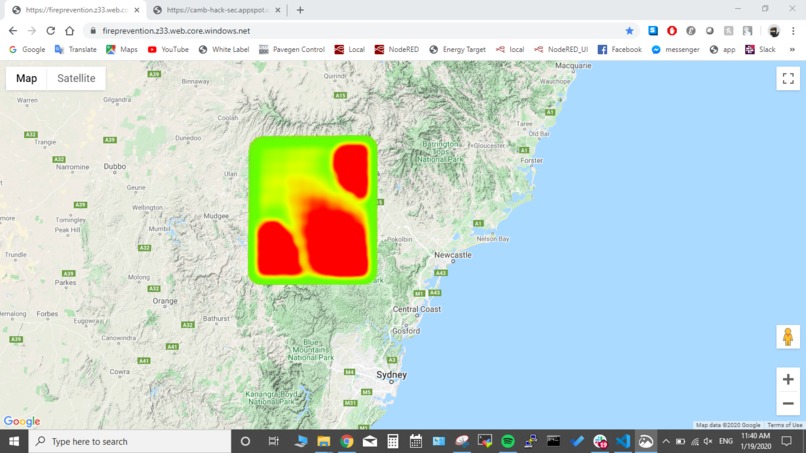Select the Map view type

pyautogui.click(x=26, y=78)
